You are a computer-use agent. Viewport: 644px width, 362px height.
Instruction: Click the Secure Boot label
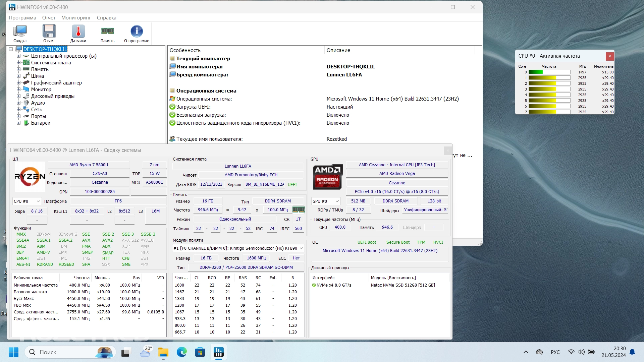point(398,242)
